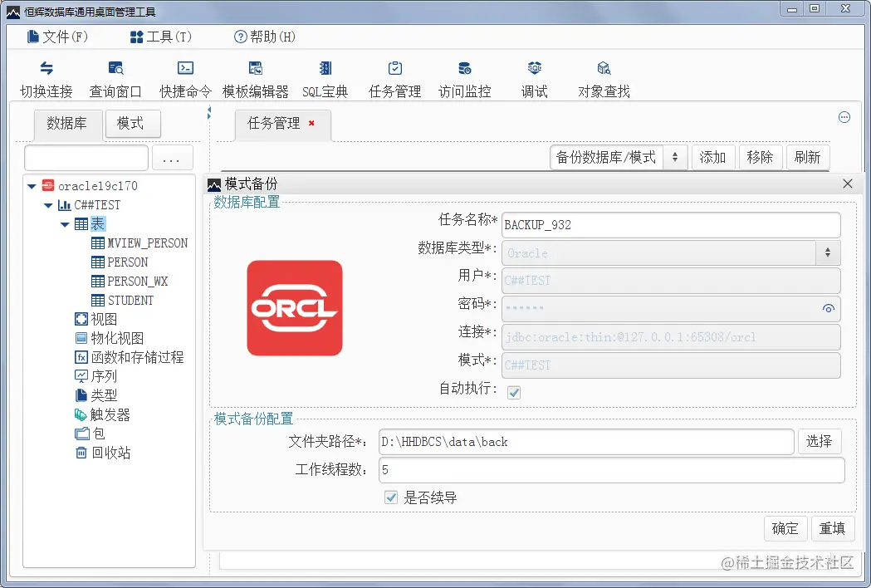The width and height of the screenshot is (871, 588).
Task: Confirm with the 确定 button
Action: click(785, 528)
